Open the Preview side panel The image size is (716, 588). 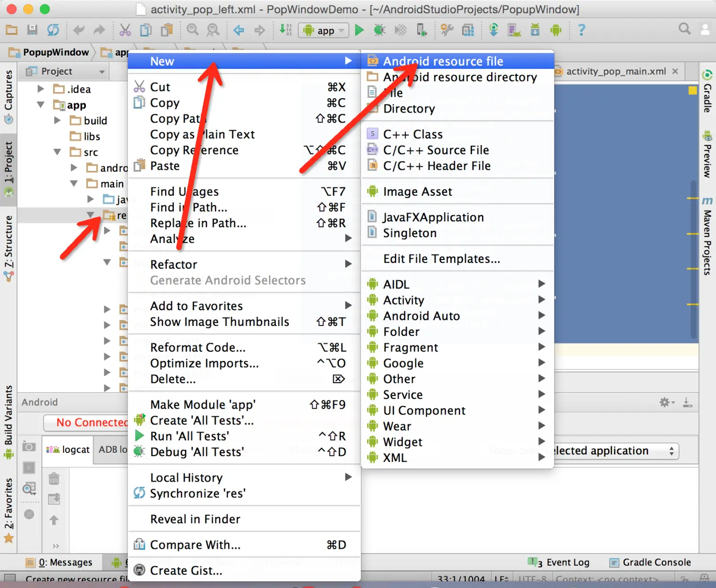[707, 154]
